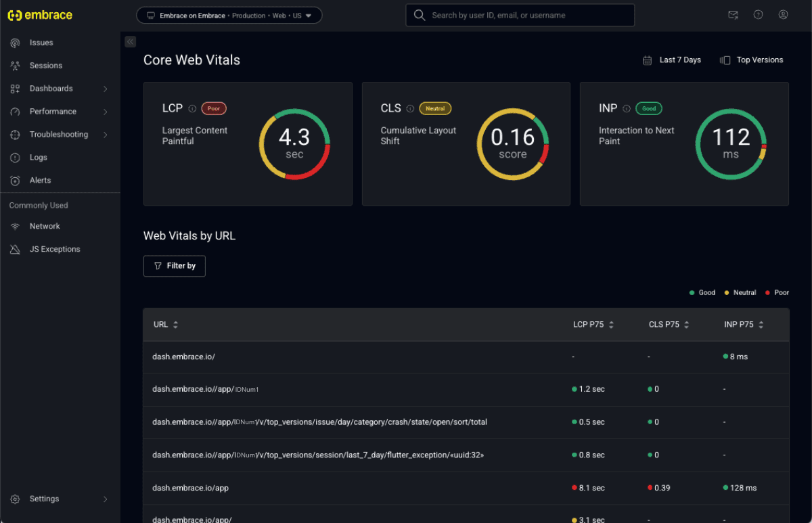812x523 pixels.
Task: Click the CLS 0.16 score gauge
Action: pos(513,144)
